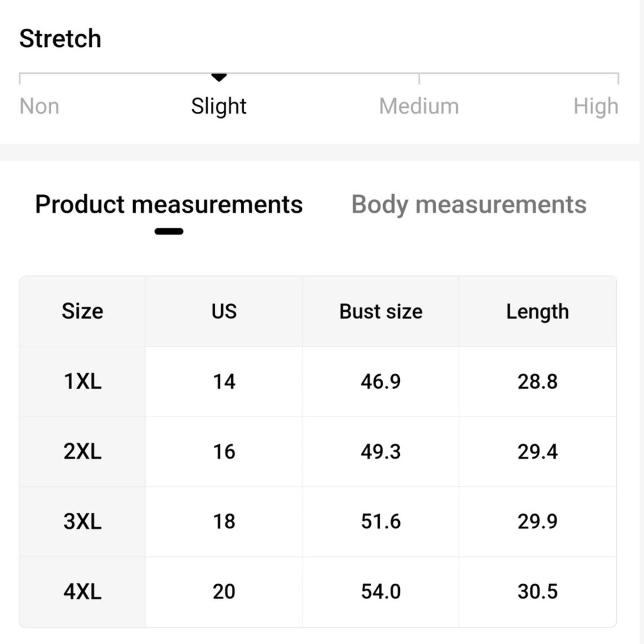
Task: Select the 3XL size row
Action: click(318, 521)
